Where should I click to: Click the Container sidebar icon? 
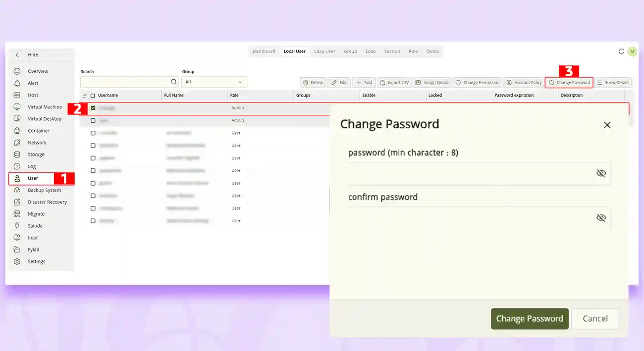point(17,131)
